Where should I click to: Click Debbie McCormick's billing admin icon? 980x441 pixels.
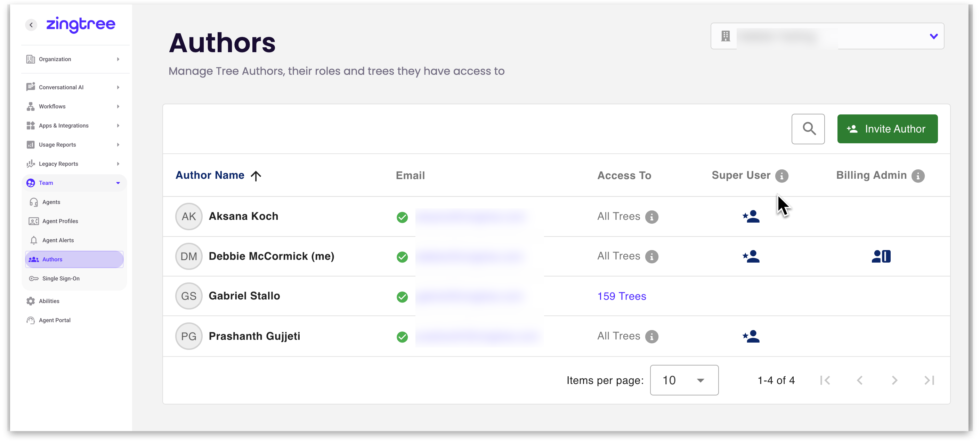point(881,256)
